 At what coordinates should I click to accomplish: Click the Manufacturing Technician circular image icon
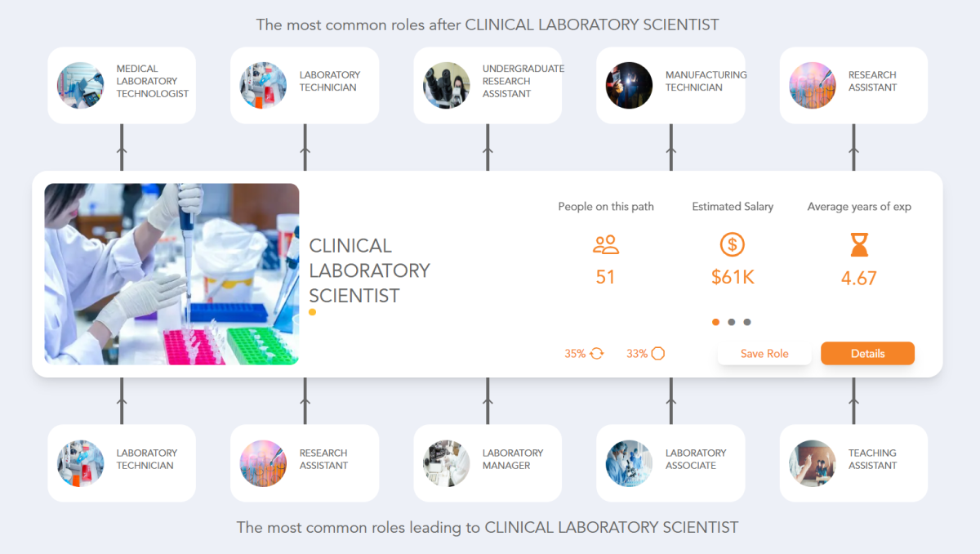[629, 85]
